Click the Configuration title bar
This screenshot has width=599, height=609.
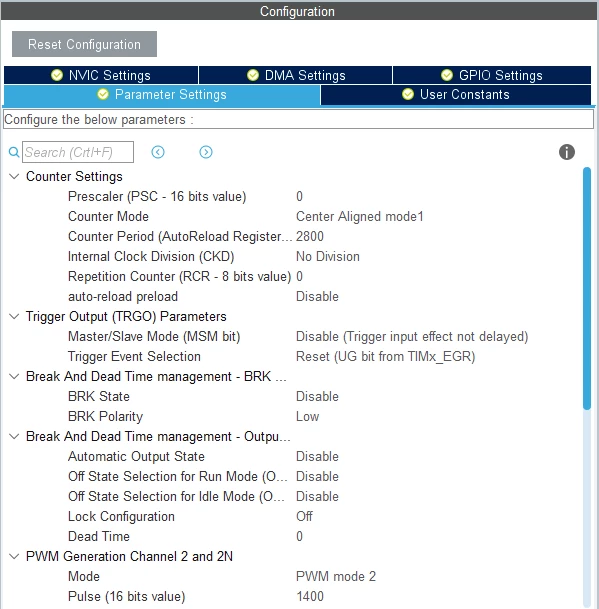299,11
